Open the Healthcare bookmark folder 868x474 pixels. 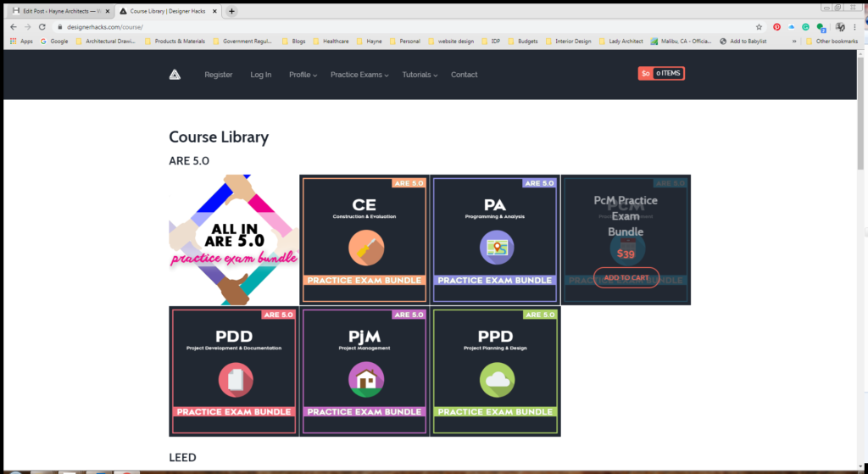(331, 41)
